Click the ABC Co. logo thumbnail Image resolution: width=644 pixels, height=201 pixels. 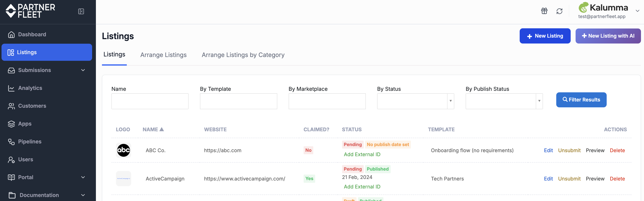click(124, 150)
